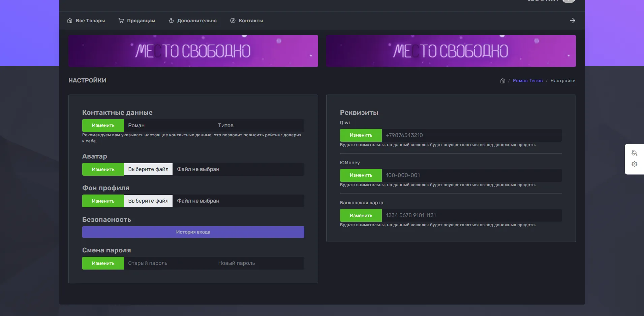Click the left Место свободно banner

click(x=193, y=51)
